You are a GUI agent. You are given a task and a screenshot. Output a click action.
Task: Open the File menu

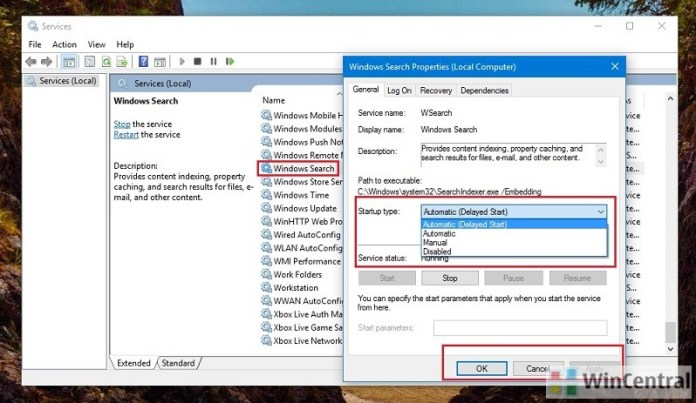coord(35,44)
